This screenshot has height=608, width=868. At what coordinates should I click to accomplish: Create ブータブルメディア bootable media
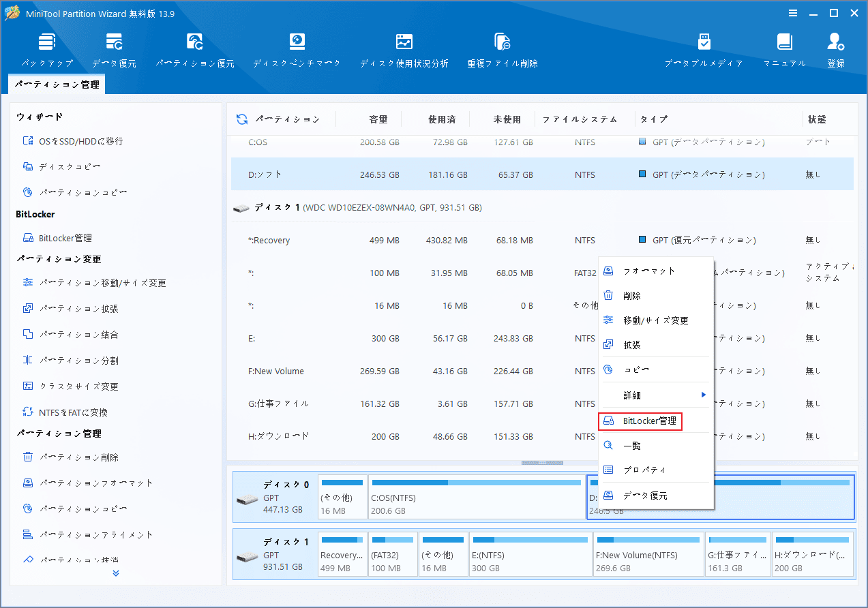point(704,50)
